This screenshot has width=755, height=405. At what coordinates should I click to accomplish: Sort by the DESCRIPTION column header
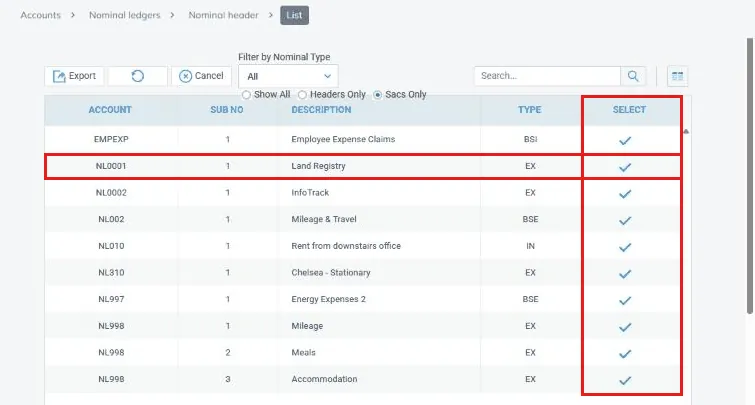(321, 110)
